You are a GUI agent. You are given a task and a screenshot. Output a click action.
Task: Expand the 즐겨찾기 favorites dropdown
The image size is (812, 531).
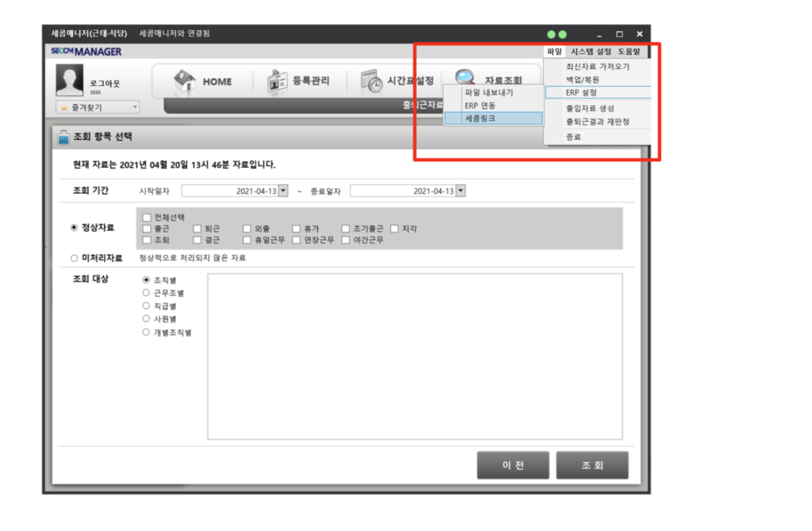pos(135,107)
